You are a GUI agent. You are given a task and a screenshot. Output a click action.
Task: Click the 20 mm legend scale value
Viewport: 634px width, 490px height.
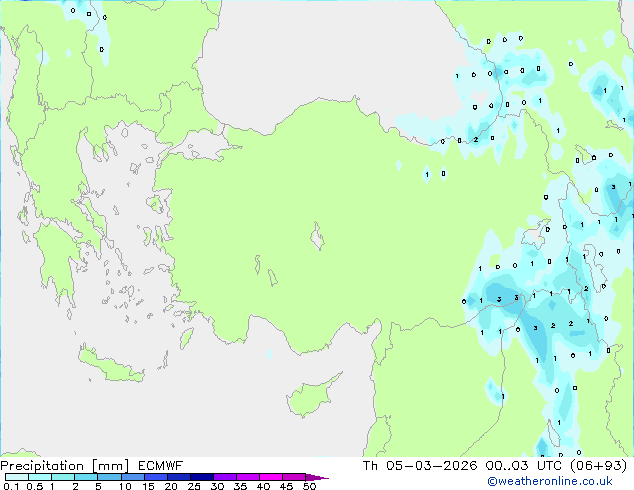coord(171,487)
